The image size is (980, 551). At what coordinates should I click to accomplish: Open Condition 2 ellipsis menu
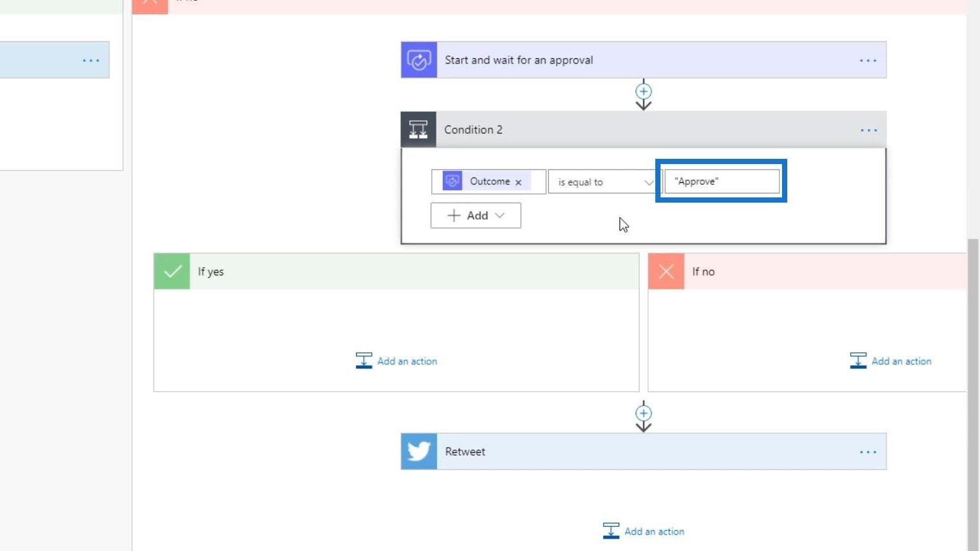(869, 130)
